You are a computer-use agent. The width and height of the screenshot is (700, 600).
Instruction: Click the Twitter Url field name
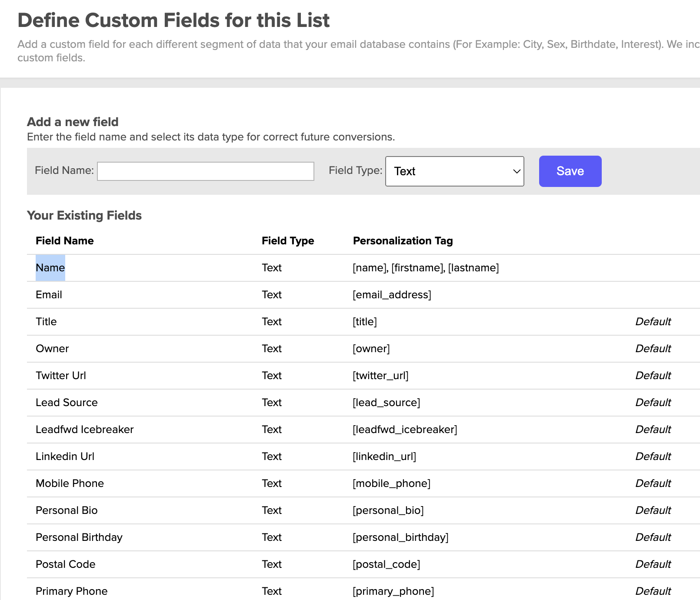[61, 376]
